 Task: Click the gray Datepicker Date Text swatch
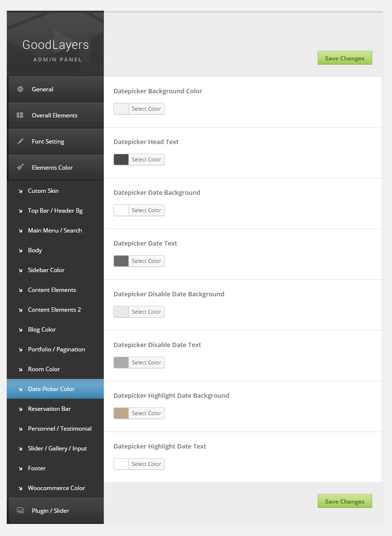tap(121, 261)
